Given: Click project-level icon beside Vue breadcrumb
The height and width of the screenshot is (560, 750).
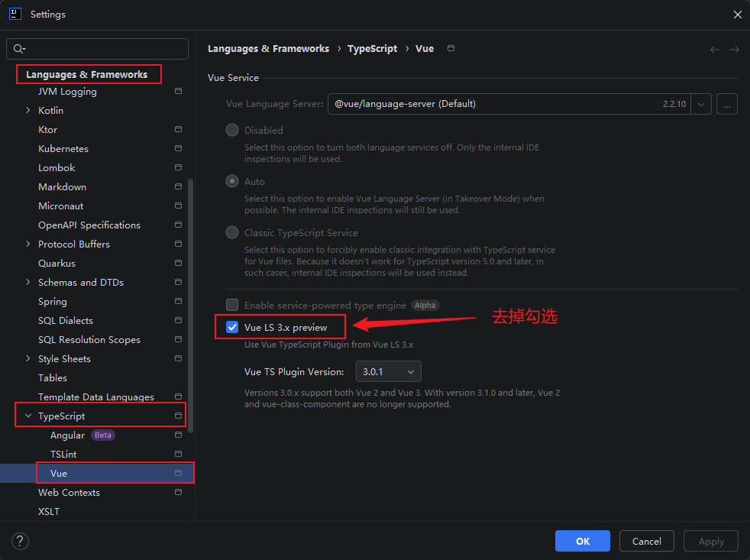Looking at the screenshot, I should tap(451, 48).
